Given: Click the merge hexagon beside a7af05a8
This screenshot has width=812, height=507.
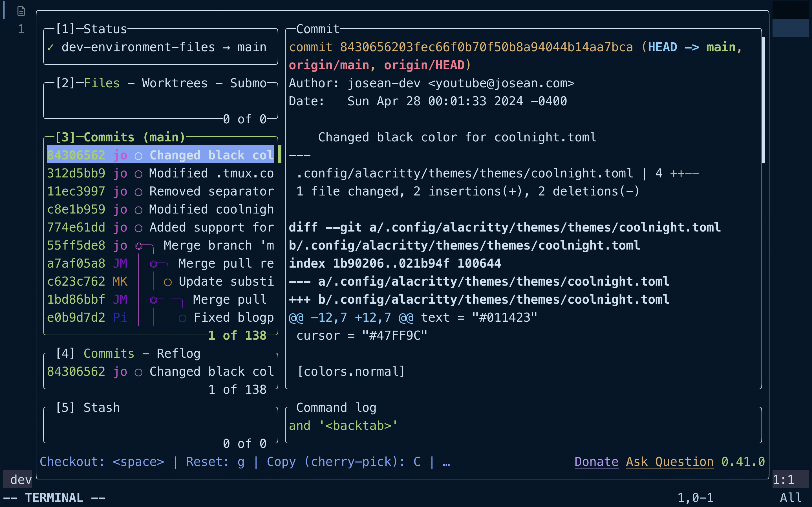Looking at the screenshot, I should pos(154,263).
